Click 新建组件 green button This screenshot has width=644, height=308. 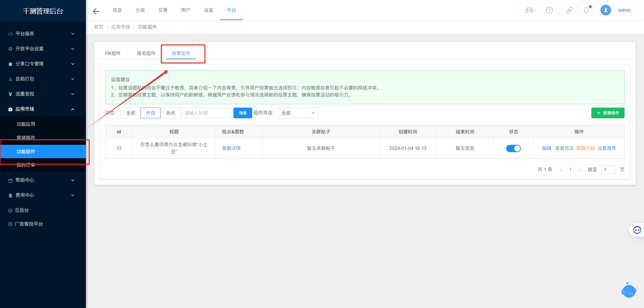[x=608, y=113]
